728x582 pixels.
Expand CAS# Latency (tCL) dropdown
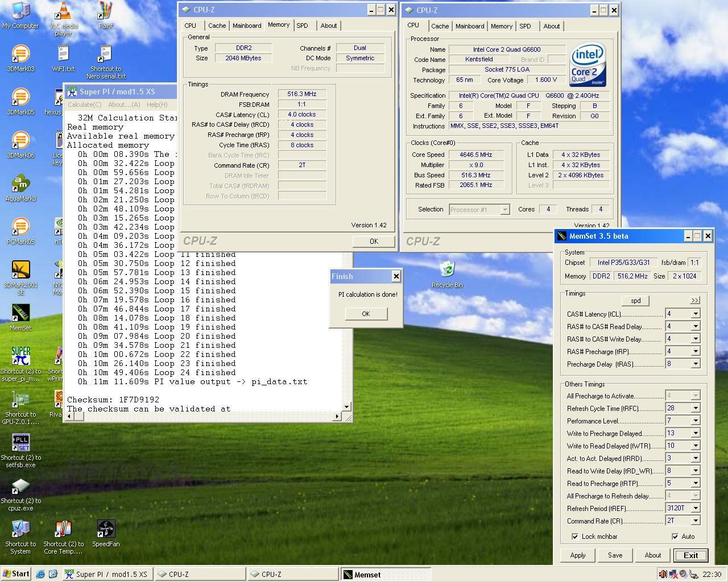[695, 314]
